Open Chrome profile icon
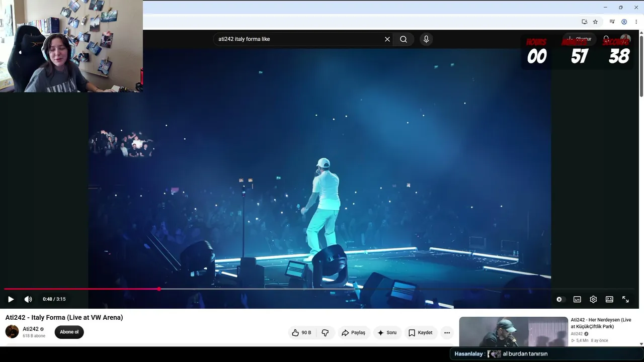 [624, 22]
